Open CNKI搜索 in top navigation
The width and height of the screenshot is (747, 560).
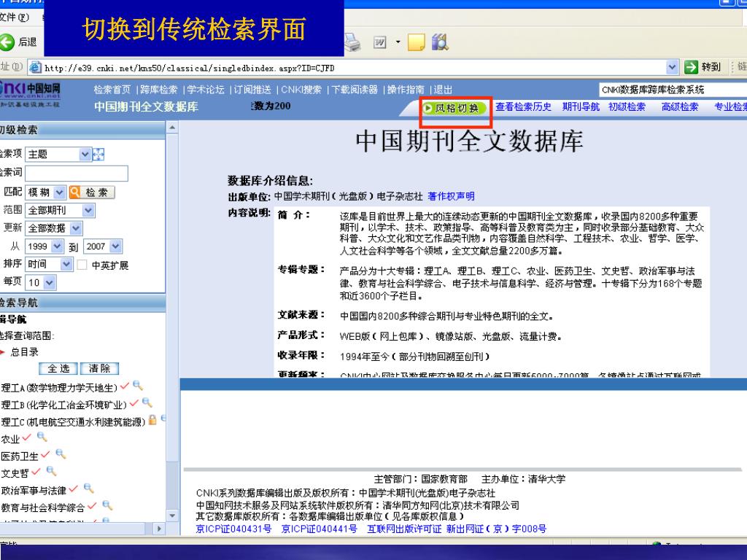point(301,90)
